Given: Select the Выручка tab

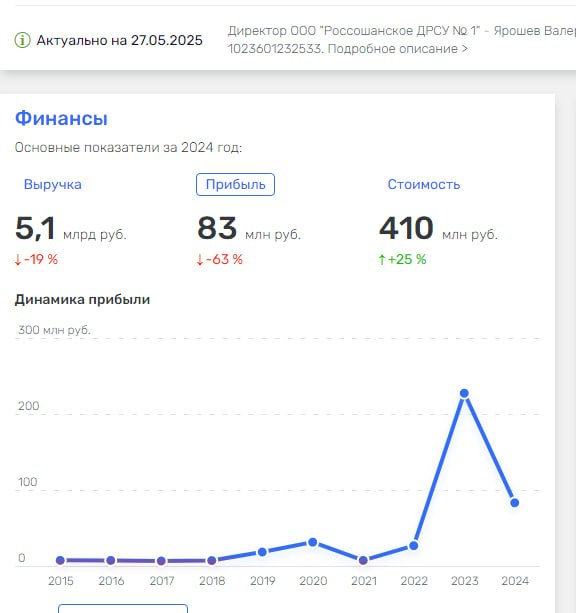Looking at the screenshot, I should (x=53, y=185).
